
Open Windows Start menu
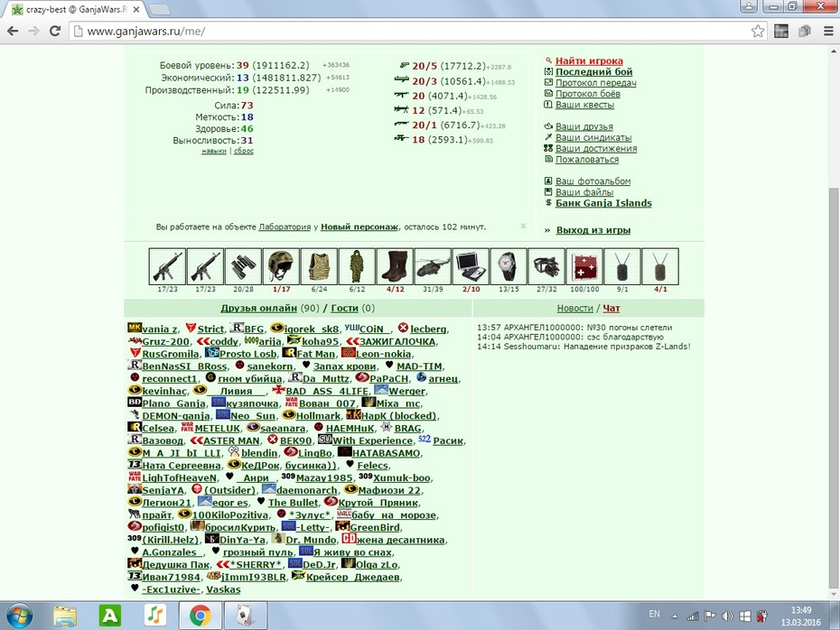19,616
